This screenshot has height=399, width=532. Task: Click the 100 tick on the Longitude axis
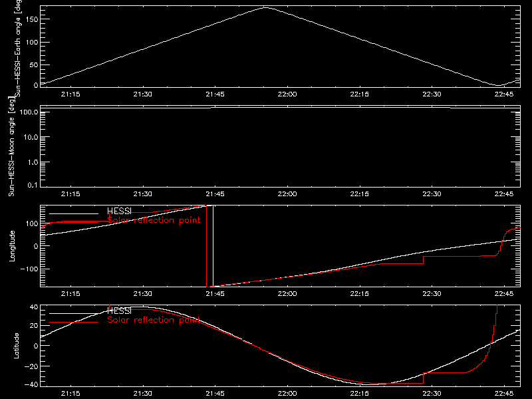tap(32, 223)
